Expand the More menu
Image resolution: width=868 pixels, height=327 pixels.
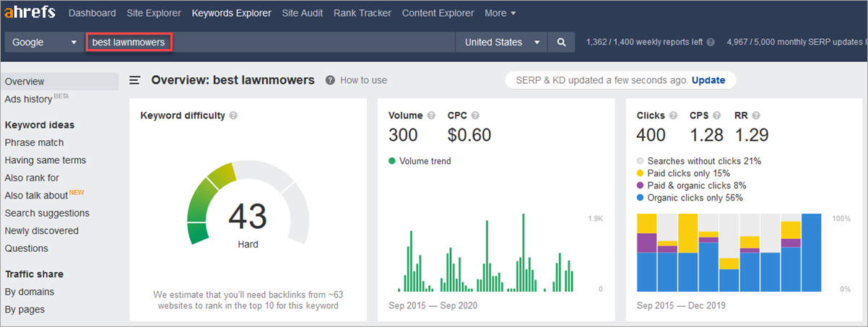pyautogui.click(x=500, y=13)
